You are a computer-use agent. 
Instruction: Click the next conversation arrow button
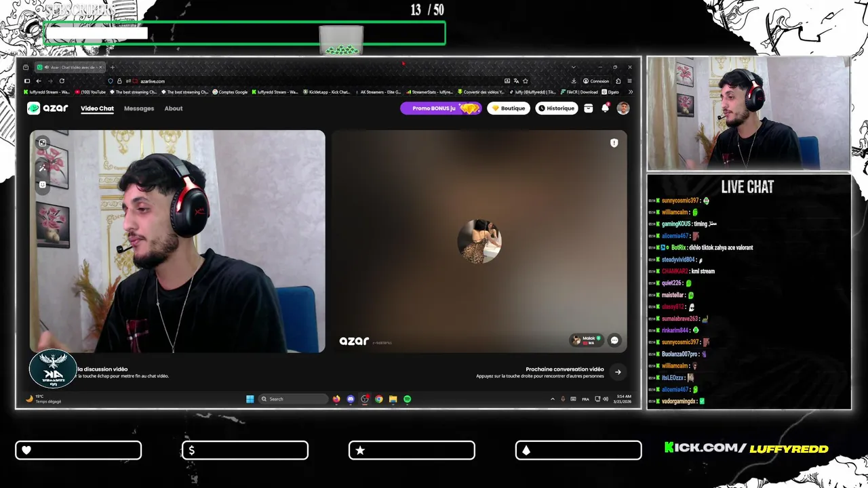[618, 371]
